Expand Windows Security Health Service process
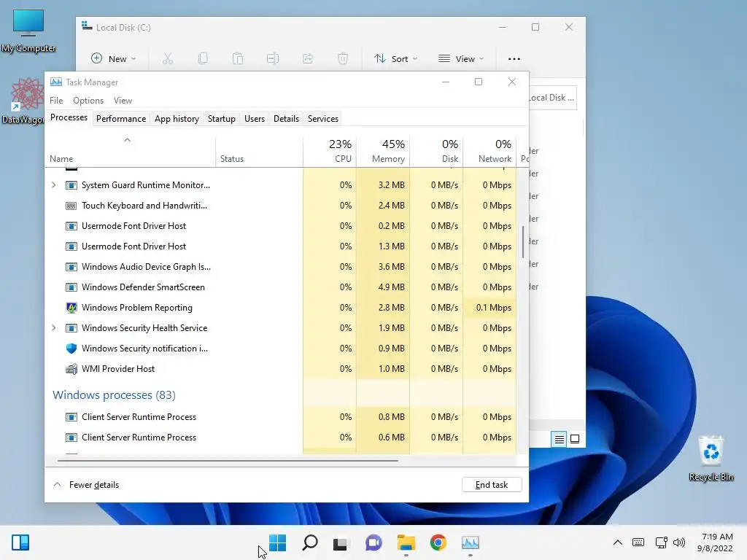 pos(53,328)
